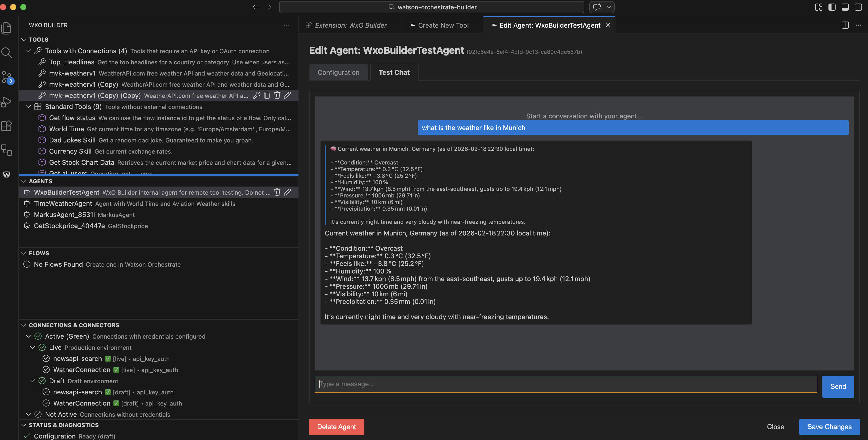The image size is (868, 440).
Task: Edit mvk-weatherv1 (Copy) (Copy) with the pencil icon
Action: (287, 95)
